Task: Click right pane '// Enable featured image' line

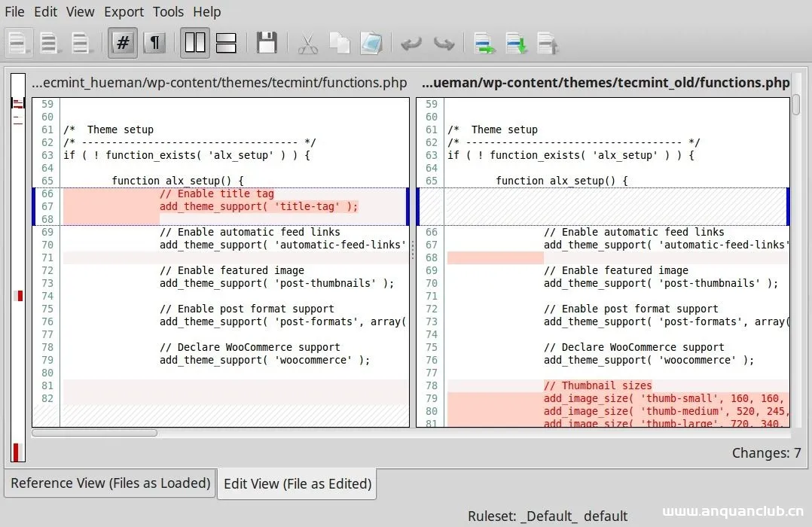Action: (x=616, y=270)
